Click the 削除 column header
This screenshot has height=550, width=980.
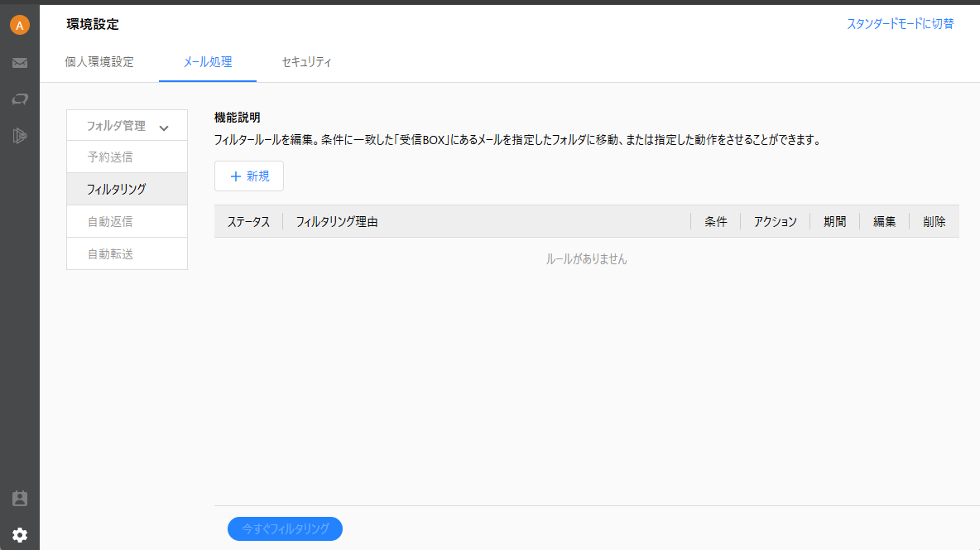(x=934, y=221)
